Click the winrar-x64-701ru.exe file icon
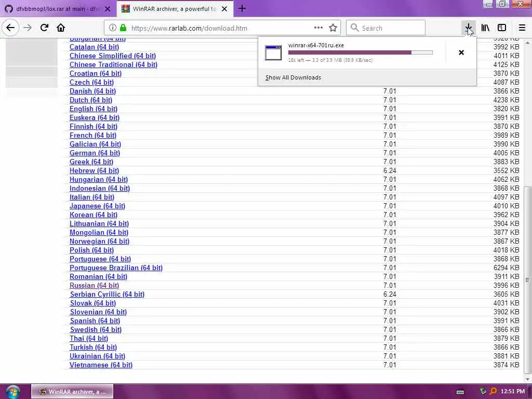 273,52
